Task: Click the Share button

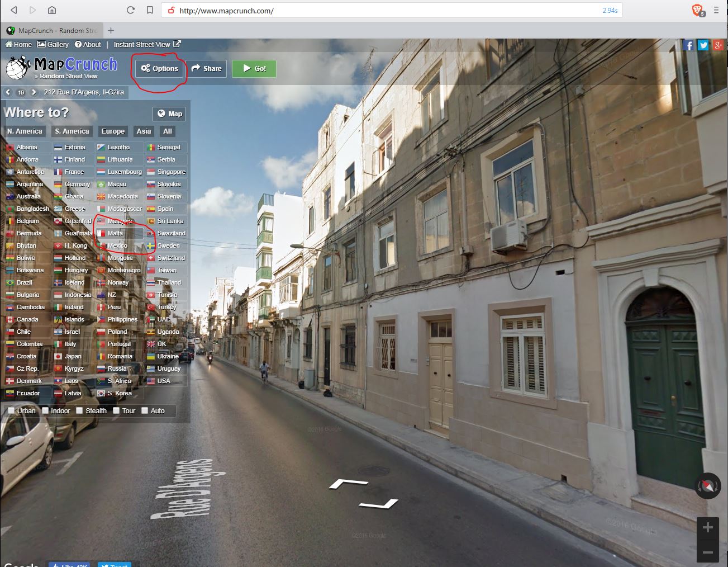Action: pos(206,68)
